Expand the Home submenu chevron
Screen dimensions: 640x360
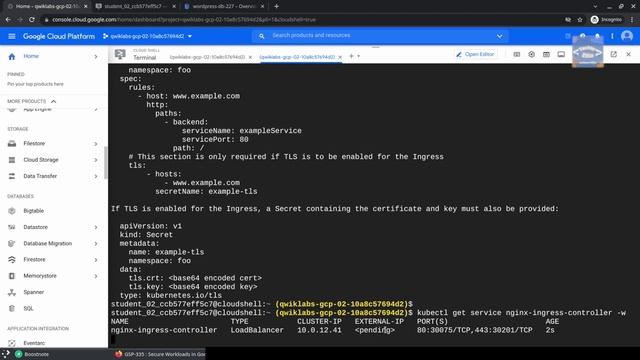tap(96, 56)
